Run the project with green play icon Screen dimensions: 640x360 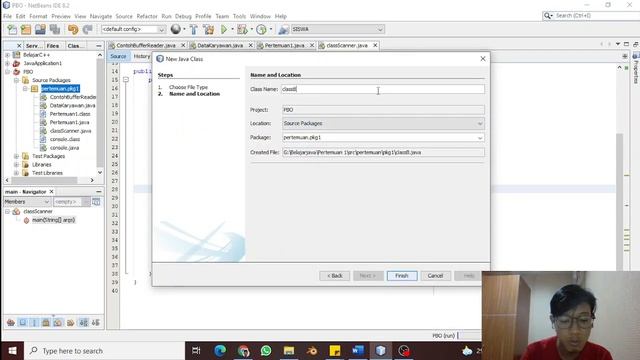point(224,29)
